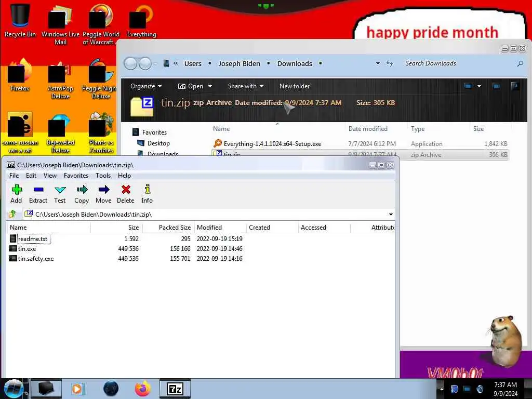This screenshot has width=532, height=399.
Task: Open Info in 7-Zip toolbar
Action: coord(147,194)
